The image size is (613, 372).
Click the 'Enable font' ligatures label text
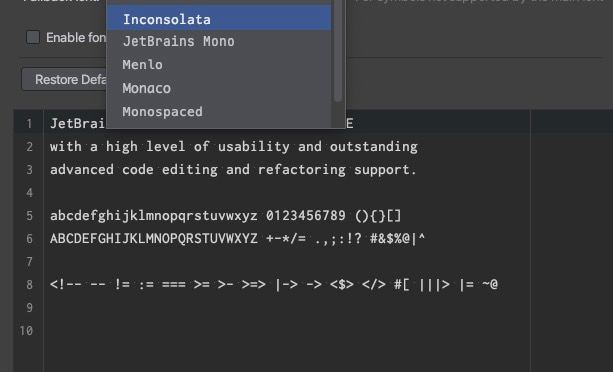(x=76, y=38)
